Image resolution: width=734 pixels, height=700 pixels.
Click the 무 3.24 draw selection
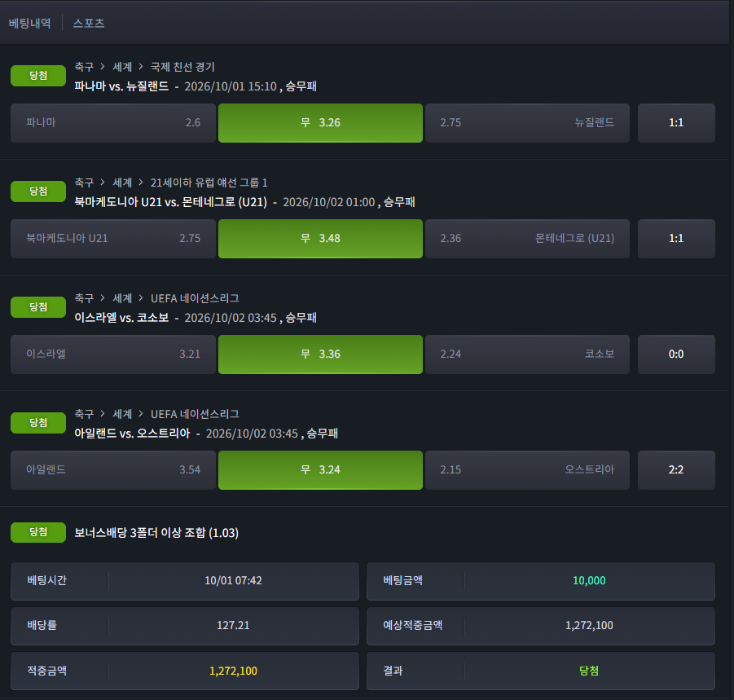(x=320, y=469)
